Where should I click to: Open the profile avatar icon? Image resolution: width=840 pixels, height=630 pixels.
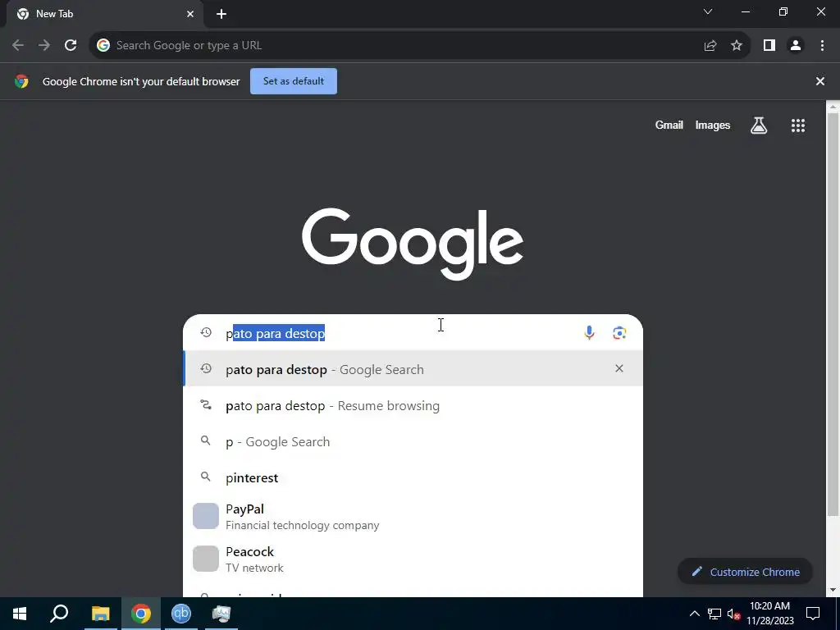pyautogui.click(x=796, y=46)
